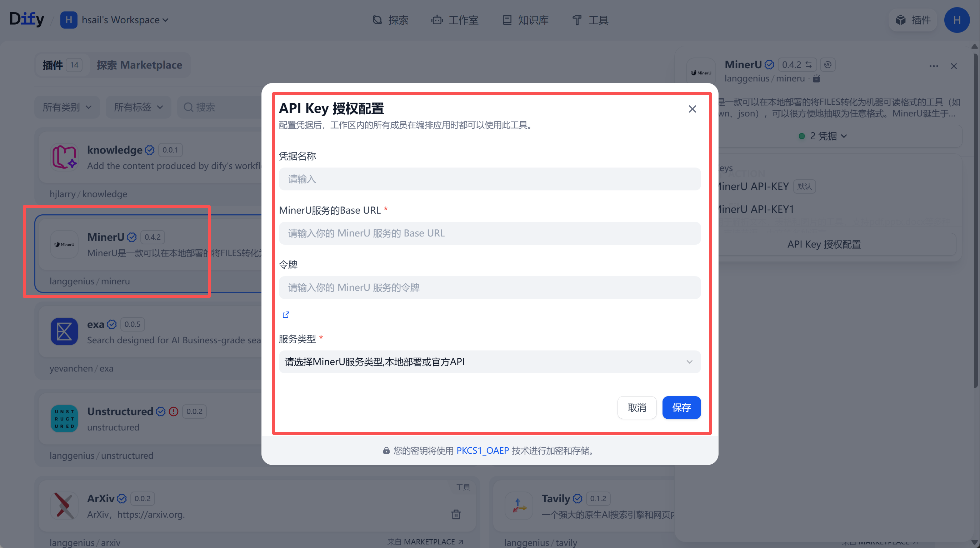Click the workspace H avatar icon
The width and height of the screenshot is (980, 548).
[69, 20]
